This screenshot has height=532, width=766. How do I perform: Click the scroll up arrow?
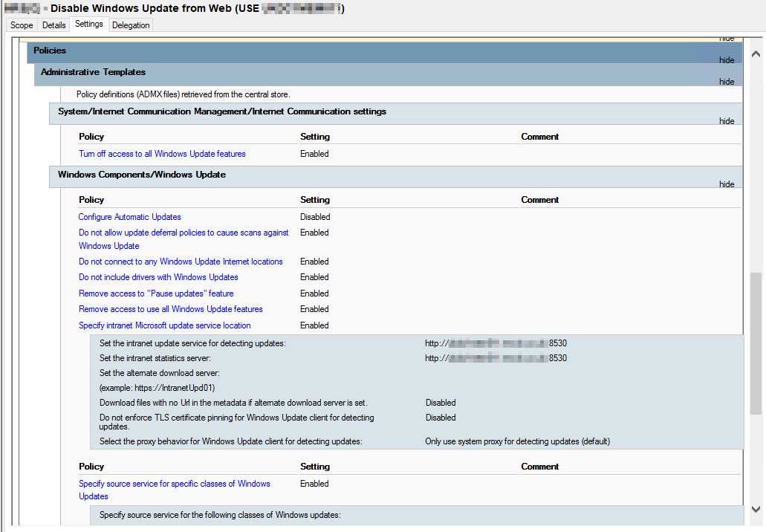click(x=756, y=53)
